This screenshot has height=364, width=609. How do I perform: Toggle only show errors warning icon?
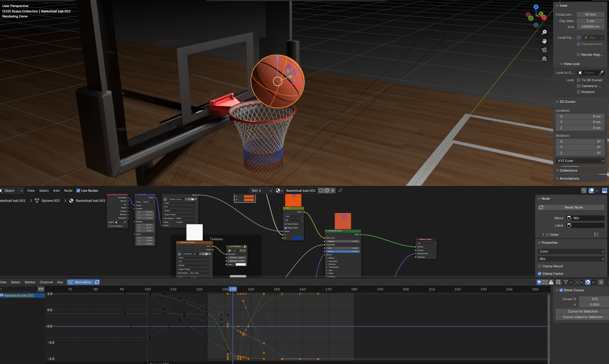[551, 282]
